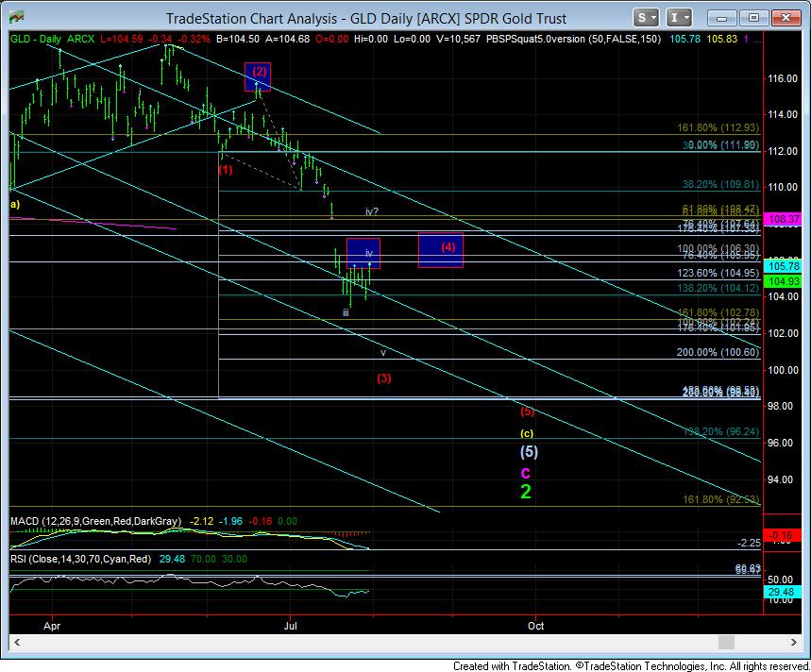The image size is (811, 672).
Task: Click the volume 'V=10,567' value
Action: coord(458,39)
